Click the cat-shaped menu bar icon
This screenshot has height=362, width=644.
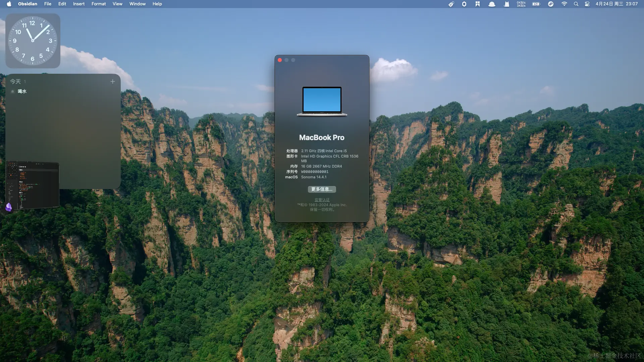506,4
